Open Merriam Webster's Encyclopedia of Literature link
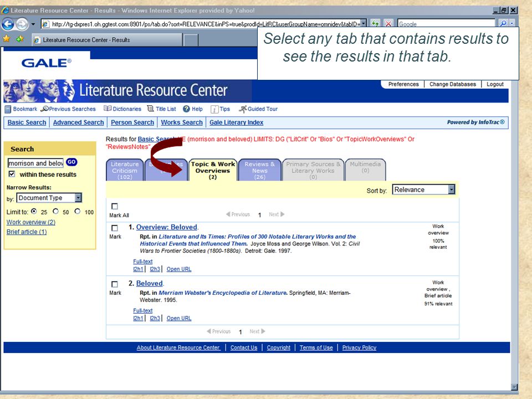The image size is (532, 399). point(223,293)
